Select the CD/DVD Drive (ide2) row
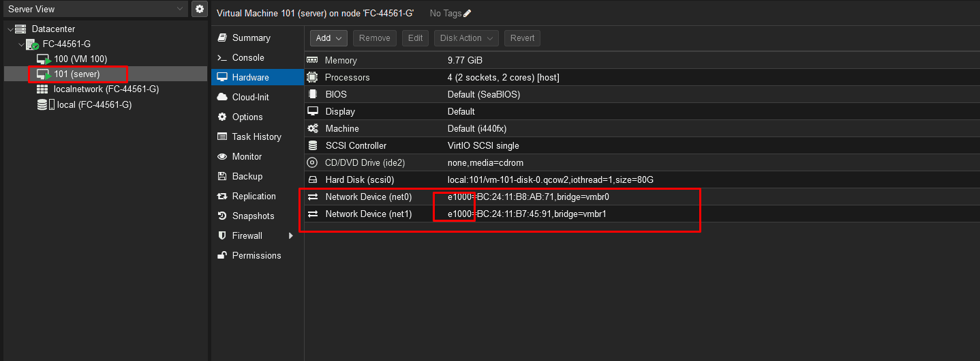Viewport: 980px width, 361px height. [641, 162]
